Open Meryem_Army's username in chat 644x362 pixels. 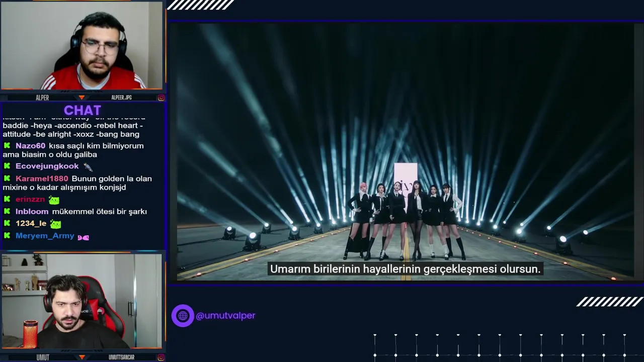point(45,236)
